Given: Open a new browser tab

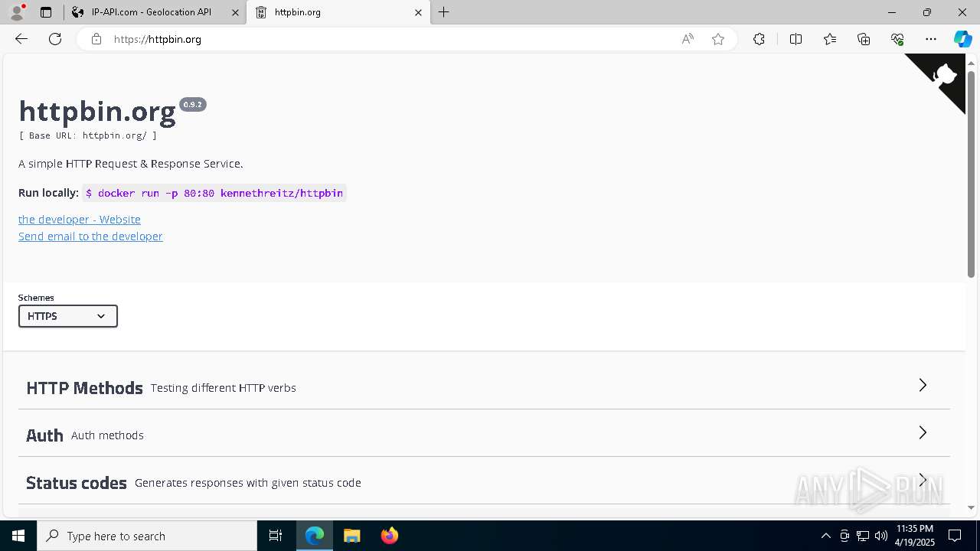Looking at the screenshot, I should point(444,12).
